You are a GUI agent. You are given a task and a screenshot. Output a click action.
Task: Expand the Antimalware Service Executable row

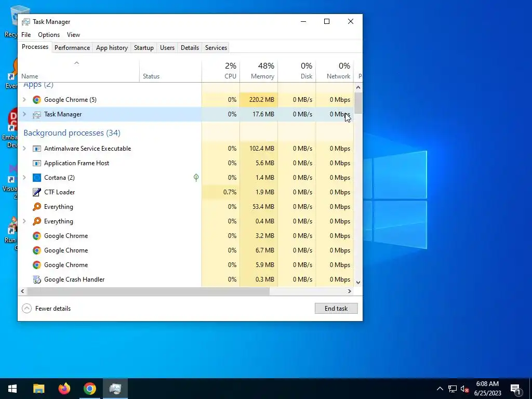point(24,149)
